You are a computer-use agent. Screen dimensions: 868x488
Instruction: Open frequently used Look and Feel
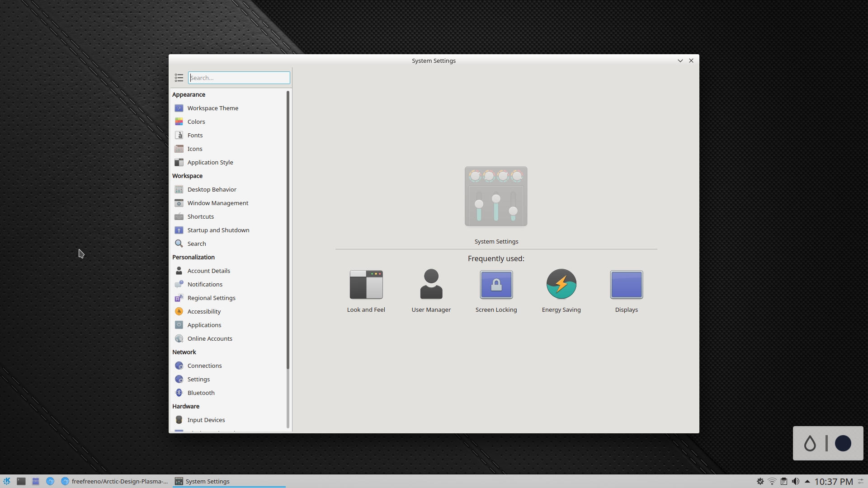[366, 291]
